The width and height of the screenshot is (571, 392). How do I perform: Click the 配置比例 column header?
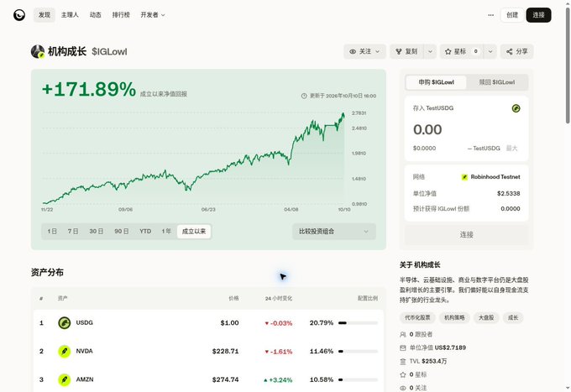(x=368, y=299)
